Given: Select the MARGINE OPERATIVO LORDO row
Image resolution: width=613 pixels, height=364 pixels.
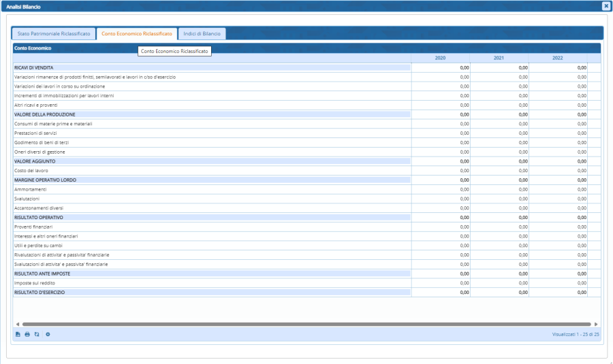Looking at the screenshot, I should tap(211, 180).
